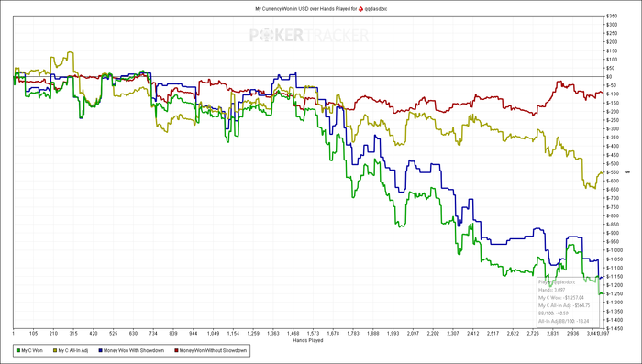Click the '$150' y-axis value
The height and width of the screenshot is (364, 642).
(612, 50)
